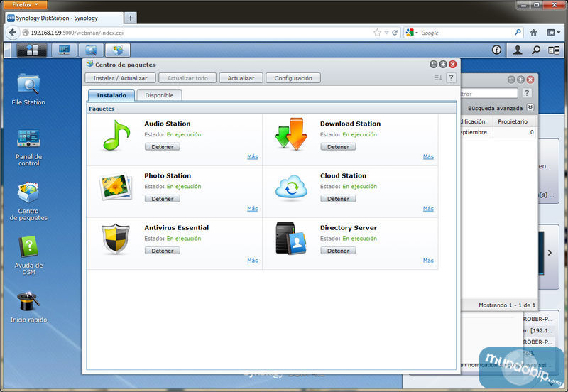Switch to the File Station taskbar icon
The width and height of the screenshot is (568, 392).
coord(91,50)
